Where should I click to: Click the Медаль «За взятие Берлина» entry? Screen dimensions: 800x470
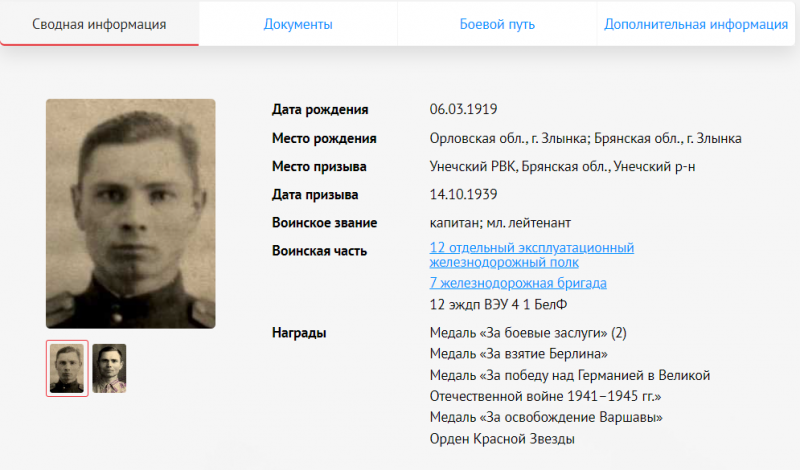tap(518, 354)
